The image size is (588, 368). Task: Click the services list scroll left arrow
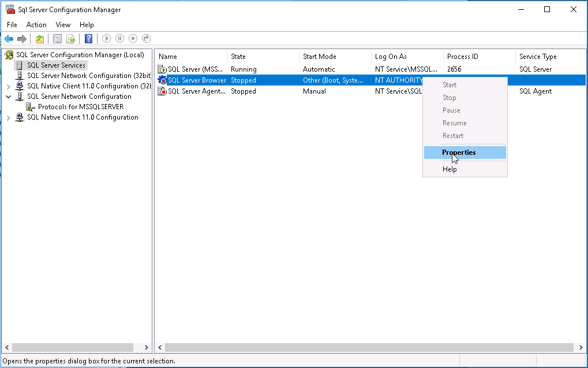click(160, 347)
